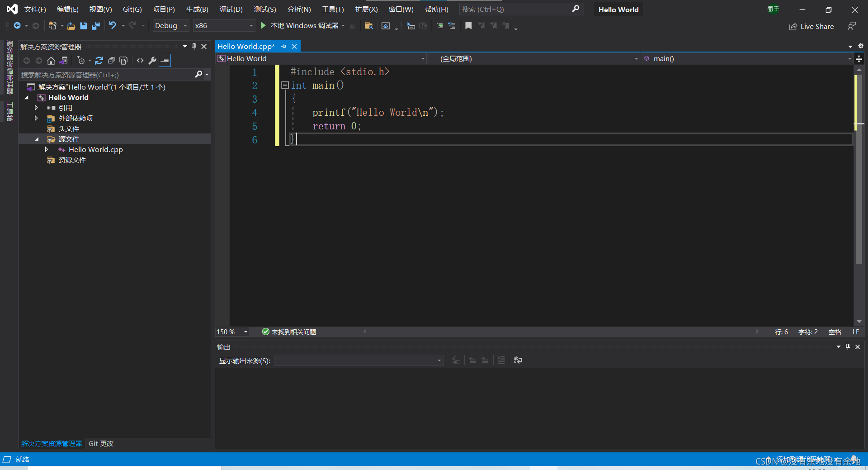Open the 生成(B) build menu

coord(197,9)
